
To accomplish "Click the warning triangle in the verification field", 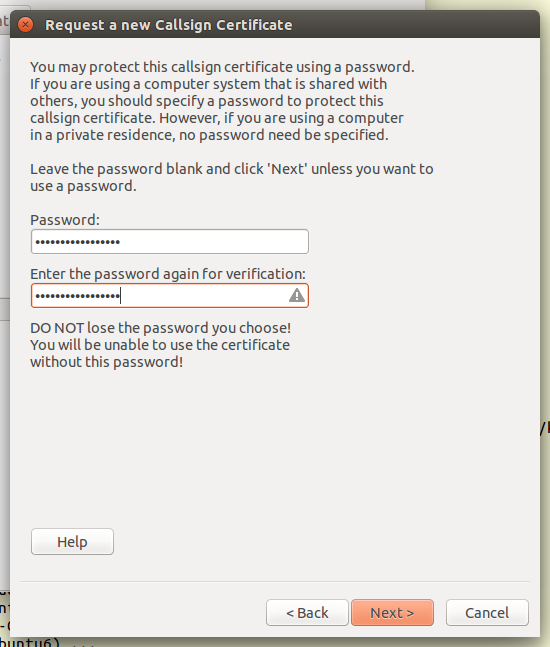I will coord(297,295).
